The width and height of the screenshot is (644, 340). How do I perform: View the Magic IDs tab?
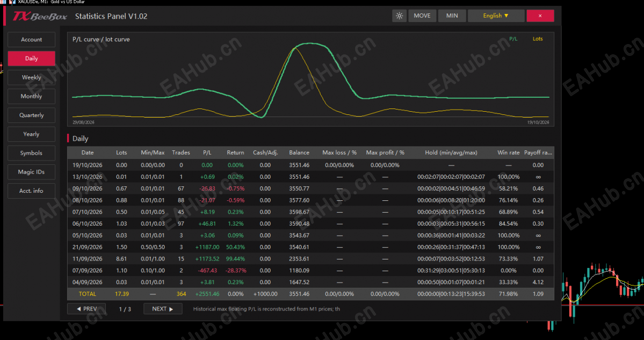(31, 172)
